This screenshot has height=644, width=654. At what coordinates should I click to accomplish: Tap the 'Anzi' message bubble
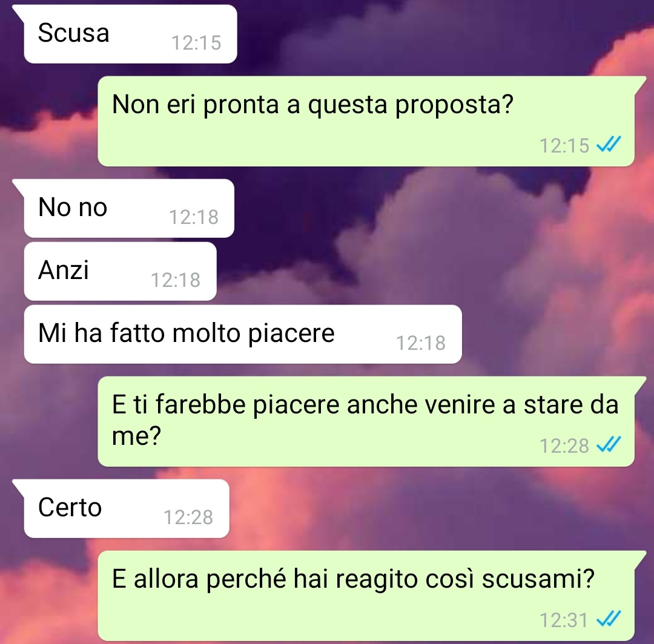(120, 271)
